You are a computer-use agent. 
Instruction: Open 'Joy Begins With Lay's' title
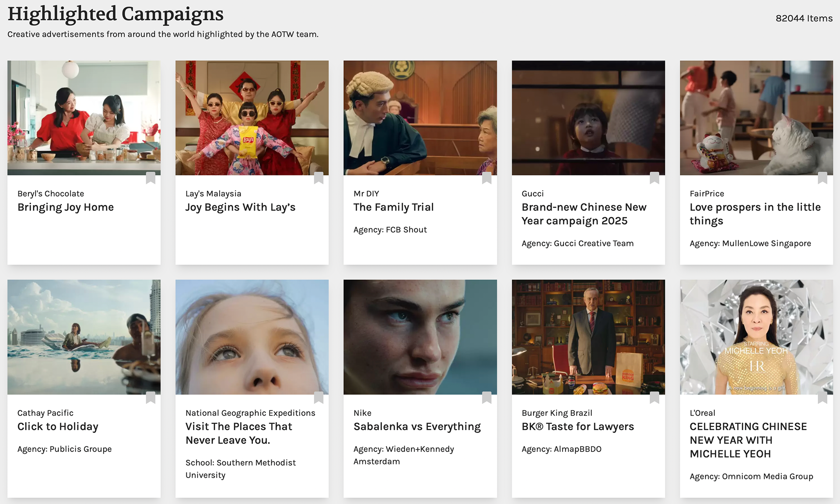coord(241,207)
